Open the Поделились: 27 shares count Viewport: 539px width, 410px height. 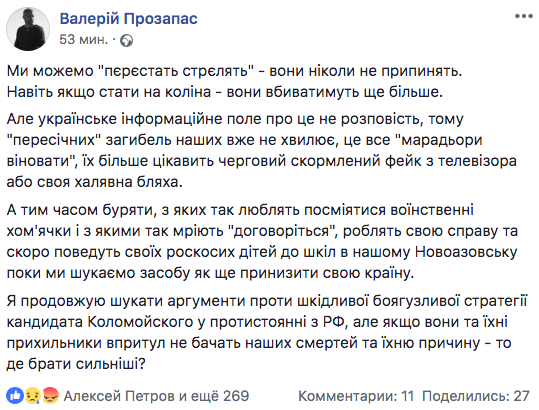point(476,396)
